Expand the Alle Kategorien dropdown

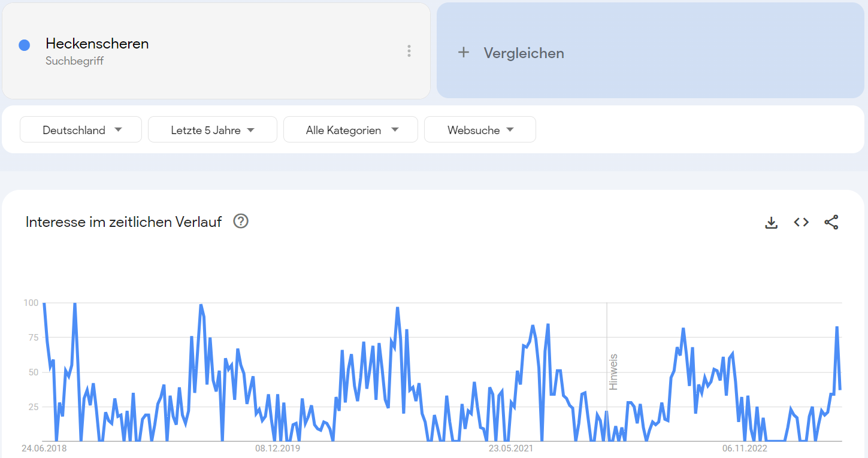pos(350,129)
